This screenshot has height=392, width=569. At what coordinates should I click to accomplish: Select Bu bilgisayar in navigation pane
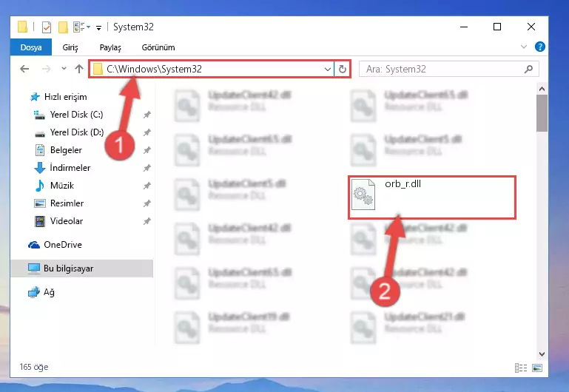pyautogui.click(x=81, y=268)
